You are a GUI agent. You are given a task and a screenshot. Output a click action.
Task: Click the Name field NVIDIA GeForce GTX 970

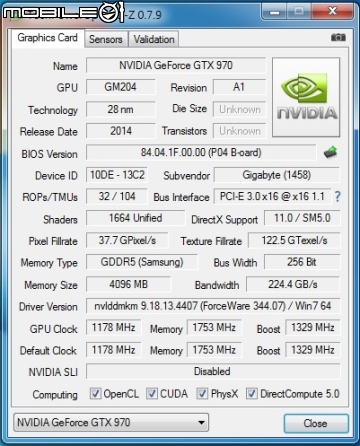click(x=176, y=65)
